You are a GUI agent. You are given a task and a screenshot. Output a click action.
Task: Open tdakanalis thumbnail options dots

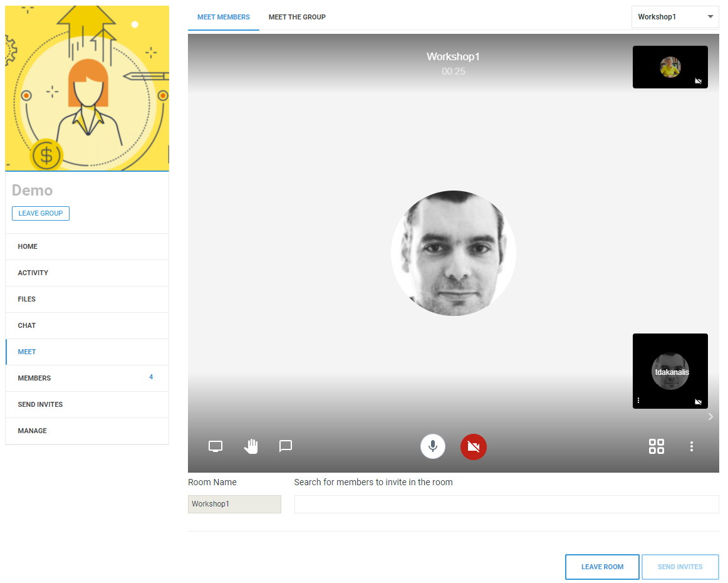point(638,400)
